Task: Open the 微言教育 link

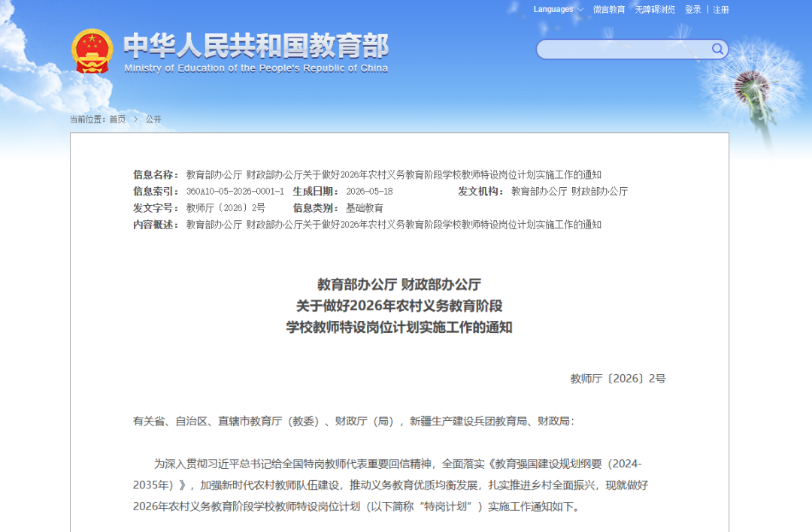Action: point(608,9)
